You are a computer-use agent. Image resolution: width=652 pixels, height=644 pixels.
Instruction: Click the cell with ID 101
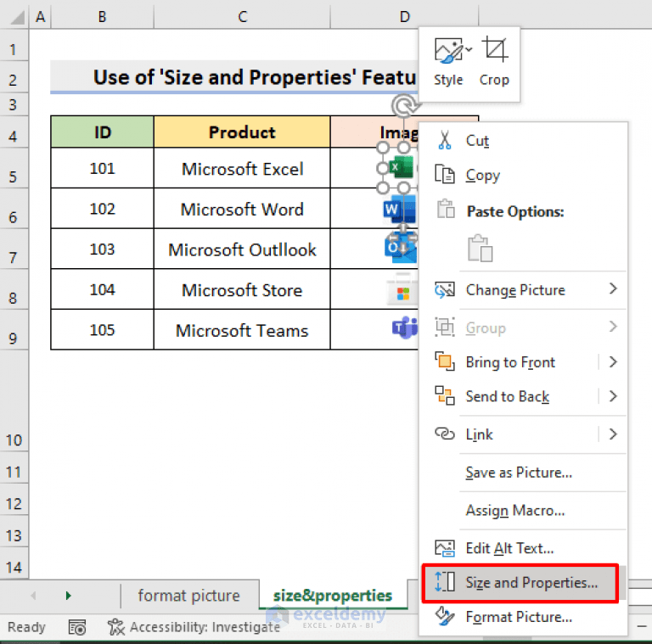pyautogui.click(x=102, y=168)
